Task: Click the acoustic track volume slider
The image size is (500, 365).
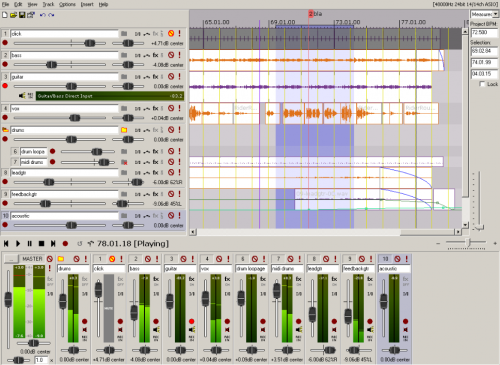Action: click(x=60, y=226)
